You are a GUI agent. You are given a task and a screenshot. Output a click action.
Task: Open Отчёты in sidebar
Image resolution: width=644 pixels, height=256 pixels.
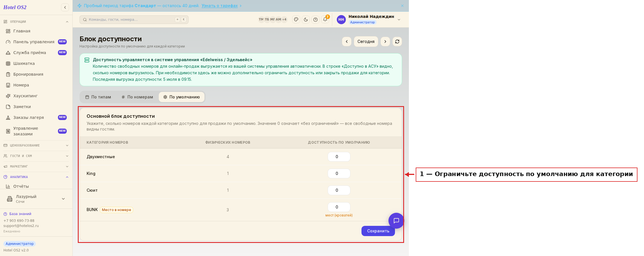(x=36, y=186)
